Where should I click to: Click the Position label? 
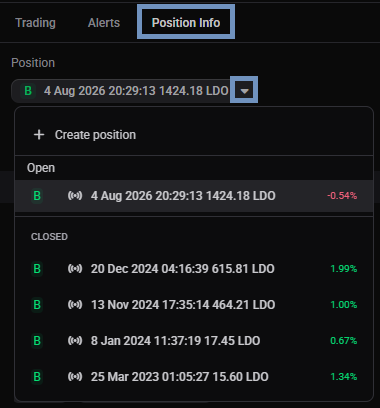point(33,63)
